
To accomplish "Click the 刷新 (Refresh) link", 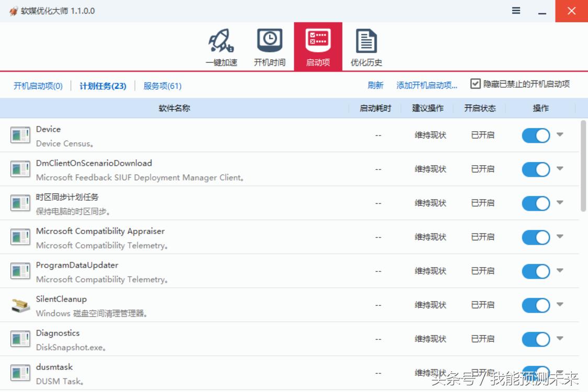I will coord(376,85).
